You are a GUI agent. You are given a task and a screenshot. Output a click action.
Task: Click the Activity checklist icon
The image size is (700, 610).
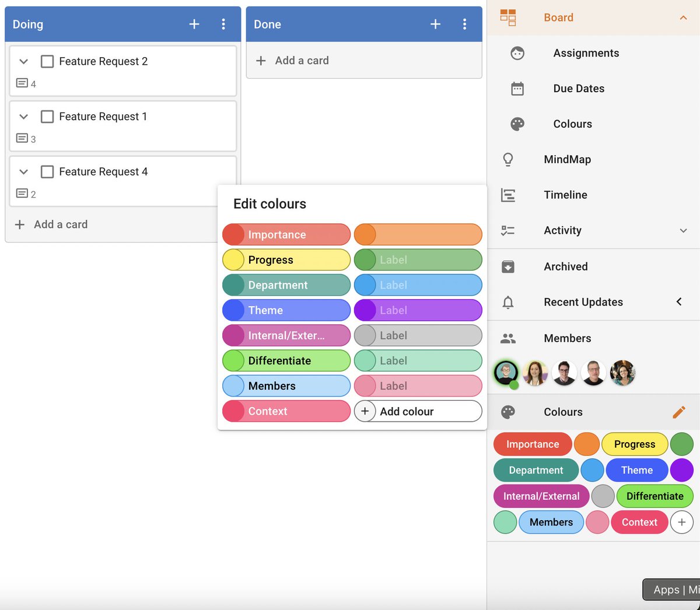[508, 230]
